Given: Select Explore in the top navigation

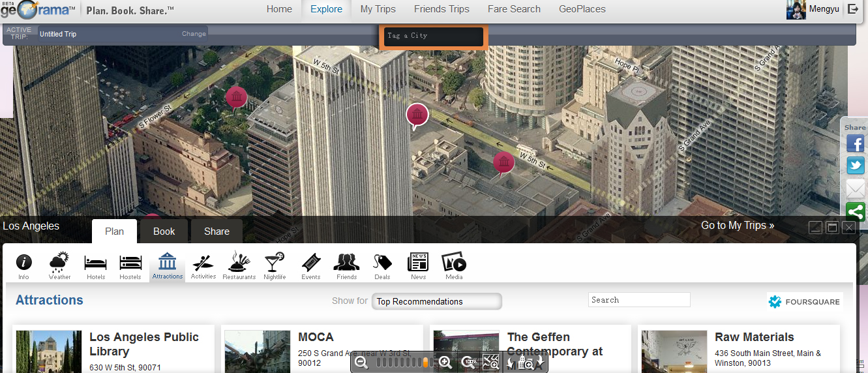Looking at the screenshot, I should pos(326,9).
